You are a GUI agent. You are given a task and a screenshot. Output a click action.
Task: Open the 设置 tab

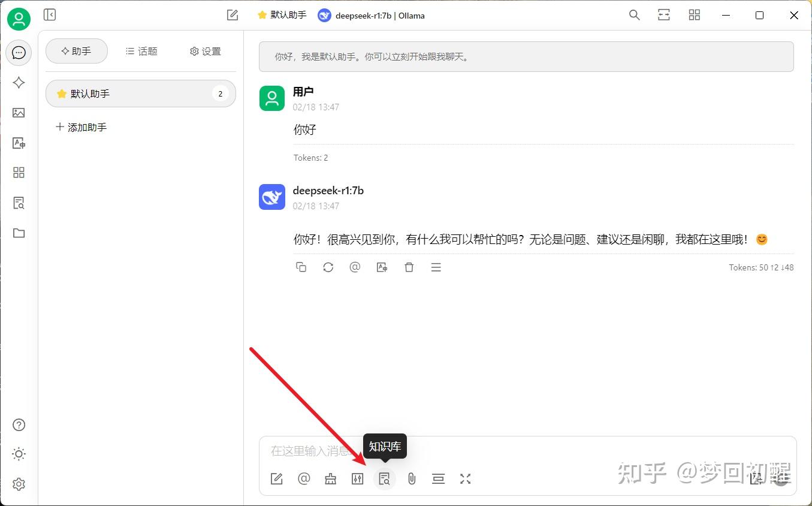point(206,52)
